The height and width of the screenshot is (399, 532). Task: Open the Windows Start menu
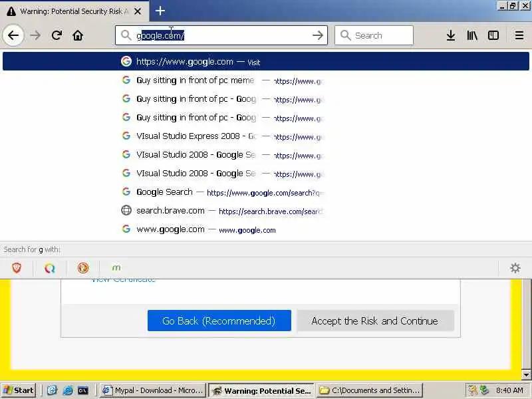point(19,390)
